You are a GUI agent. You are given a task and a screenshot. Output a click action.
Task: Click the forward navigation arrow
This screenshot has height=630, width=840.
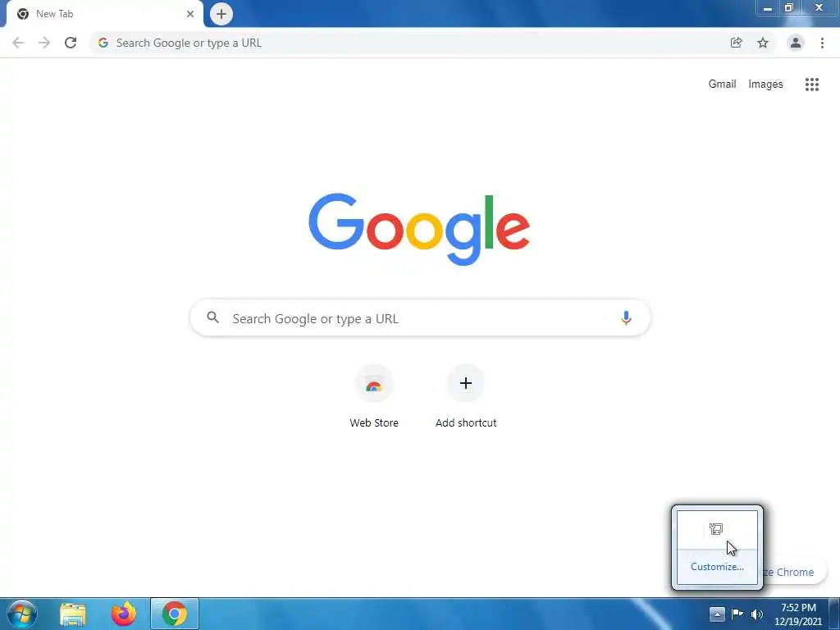(44, 43)
